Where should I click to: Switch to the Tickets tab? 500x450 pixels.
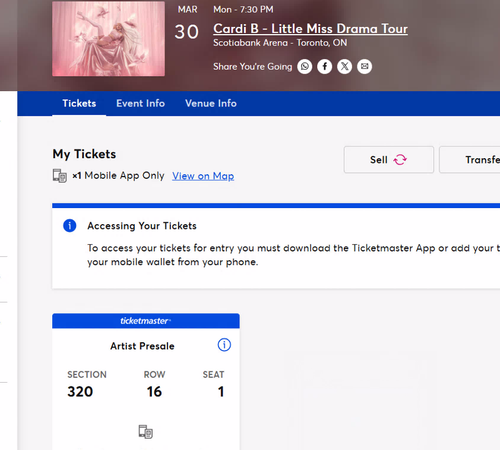pyautogui.click(x=79, y=103)
